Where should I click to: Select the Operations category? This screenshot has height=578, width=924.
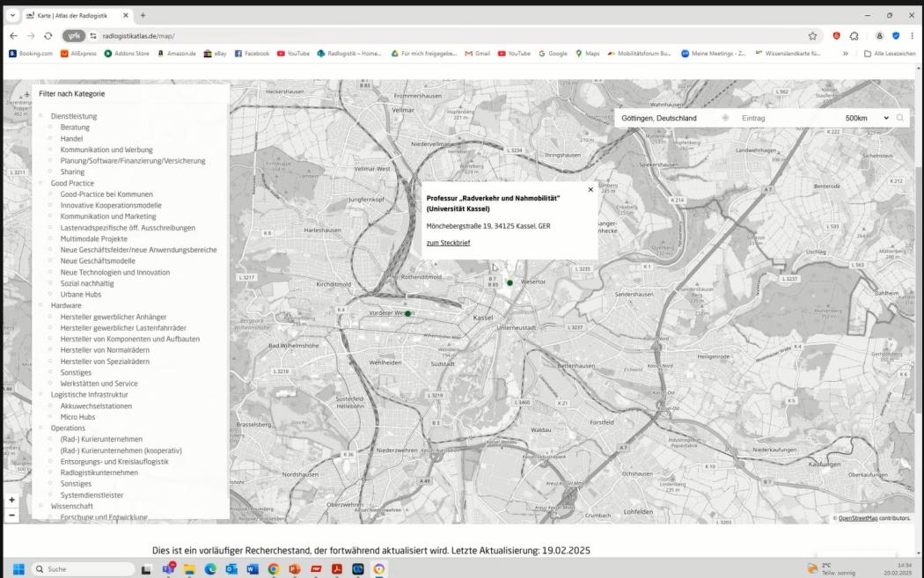tap(68, 428)
